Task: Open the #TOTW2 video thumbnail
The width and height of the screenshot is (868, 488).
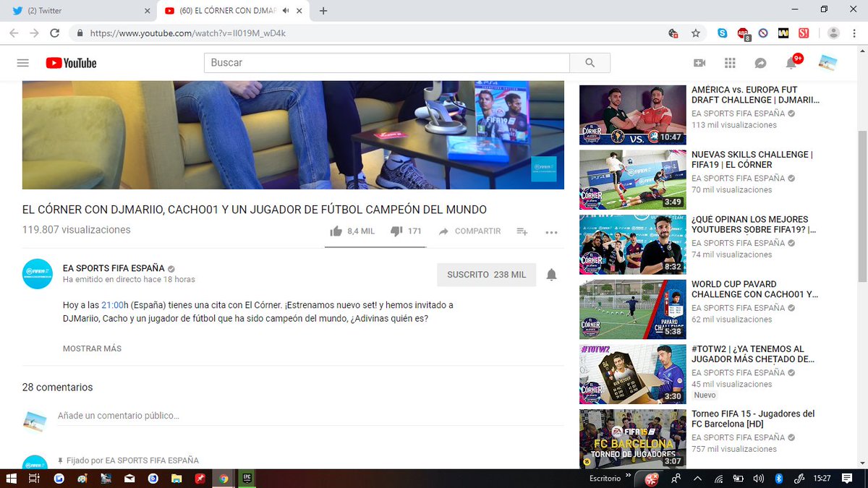Action: [x=633, y=374]
